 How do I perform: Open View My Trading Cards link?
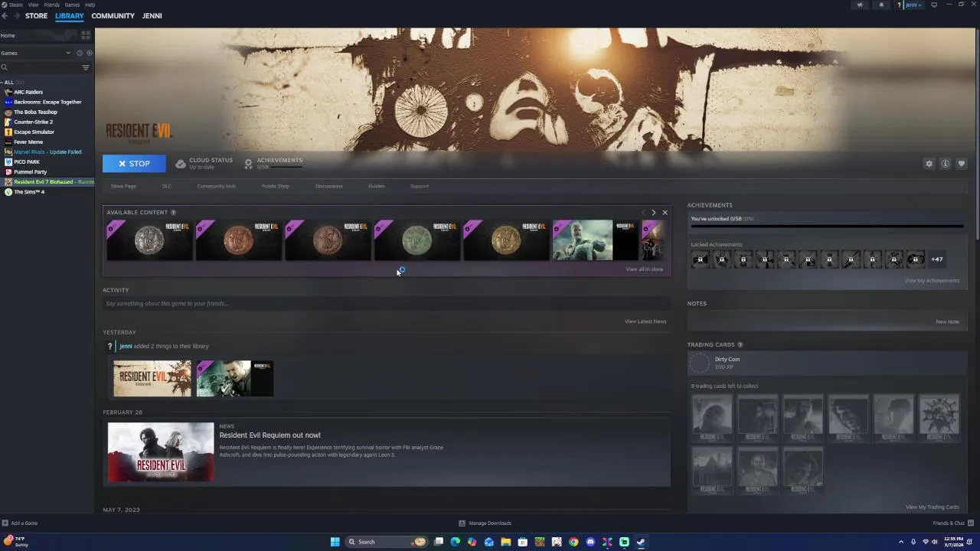(933, 507)
